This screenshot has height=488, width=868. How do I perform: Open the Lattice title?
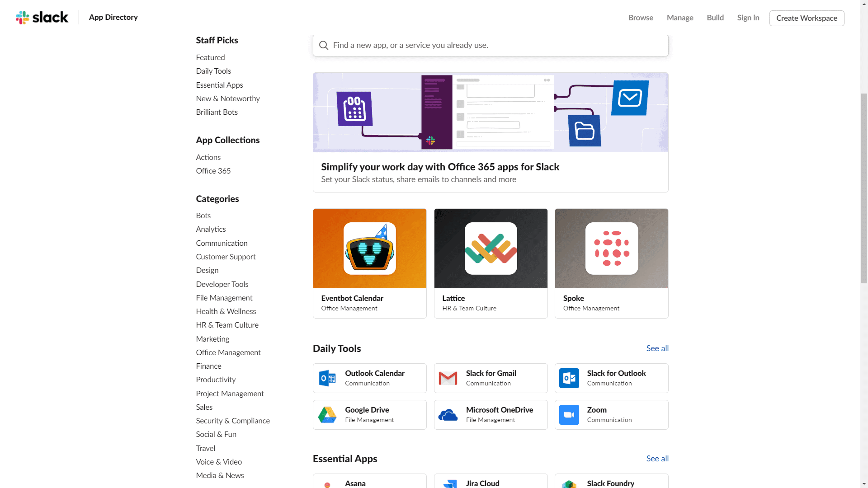pos(453,298)
